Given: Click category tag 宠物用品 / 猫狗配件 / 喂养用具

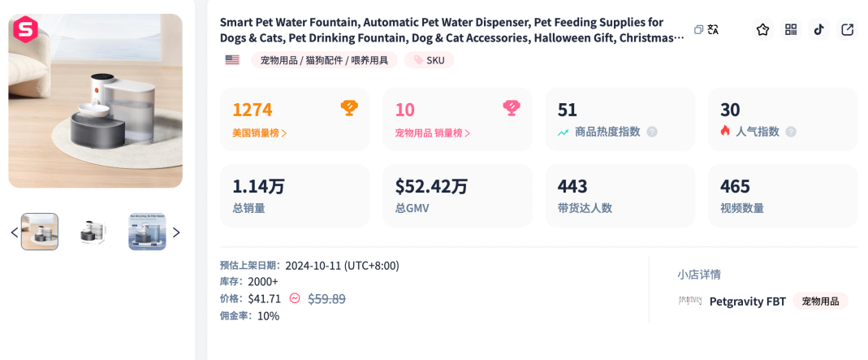Looking at the screenshot, I should pyautogui.click(x=324, y=60).
